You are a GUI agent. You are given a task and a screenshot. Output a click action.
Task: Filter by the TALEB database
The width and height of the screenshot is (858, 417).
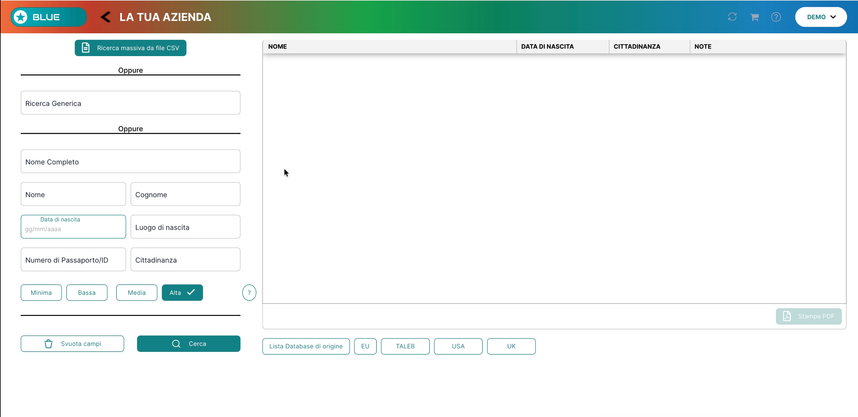[405, 346]
